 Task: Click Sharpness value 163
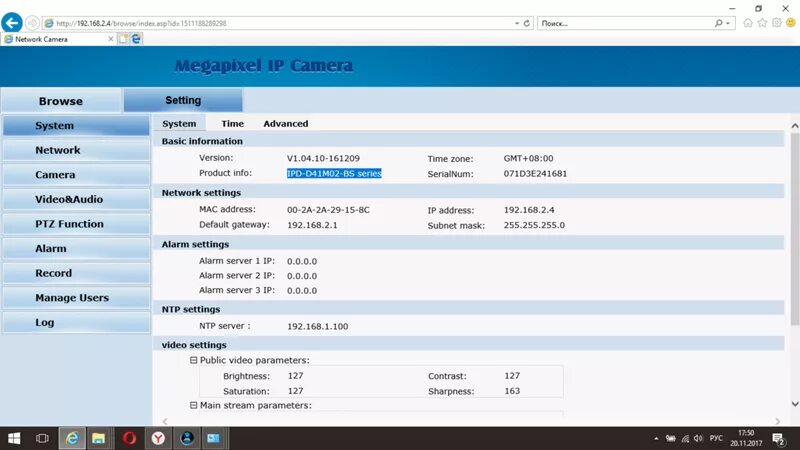coord(512,391)
